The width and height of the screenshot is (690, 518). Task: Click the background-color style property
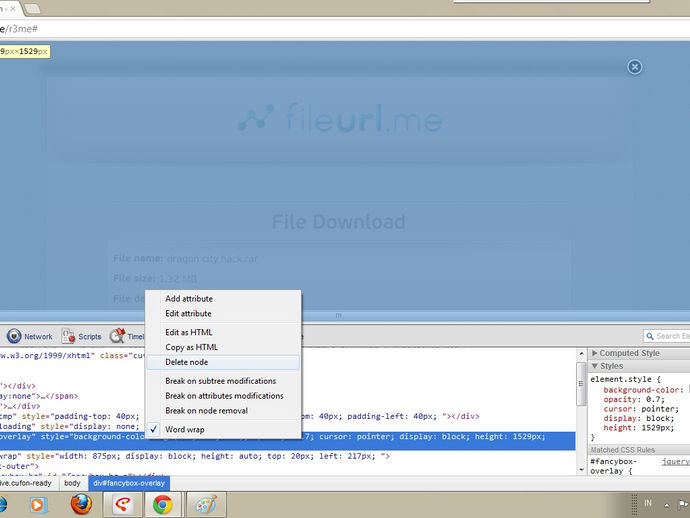[x=645, y=390]
